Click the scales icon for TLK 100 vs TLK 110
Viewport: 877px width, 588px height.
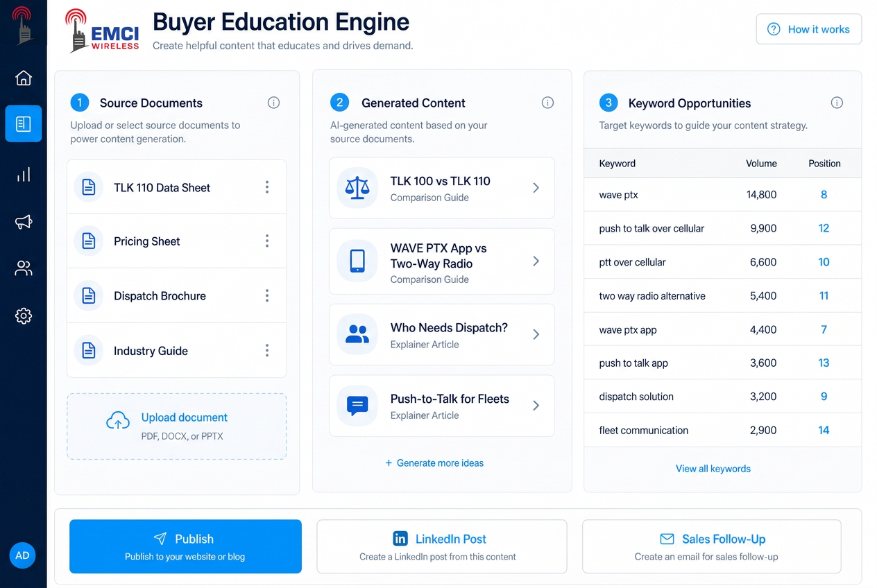[x=357, y=188]
